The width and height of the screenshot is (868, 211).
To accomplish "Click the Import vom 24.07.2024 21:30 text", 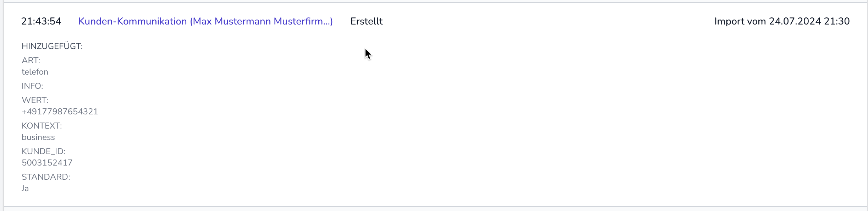I will pyautogui.click(x=782, y=21).
